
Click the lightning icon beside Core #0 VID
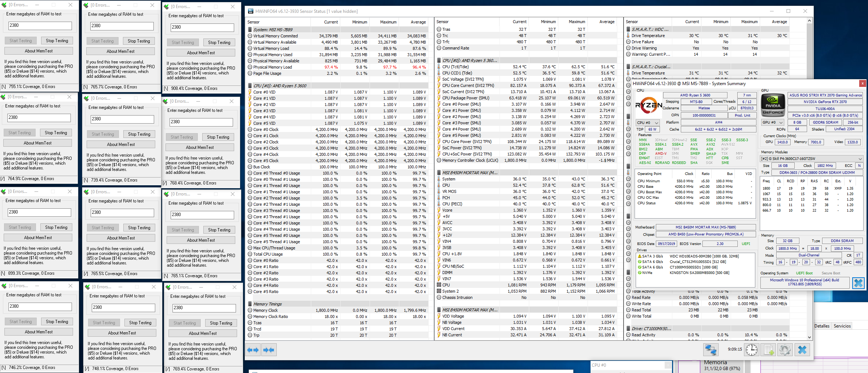pyautogui.click(x=250, y=92)
